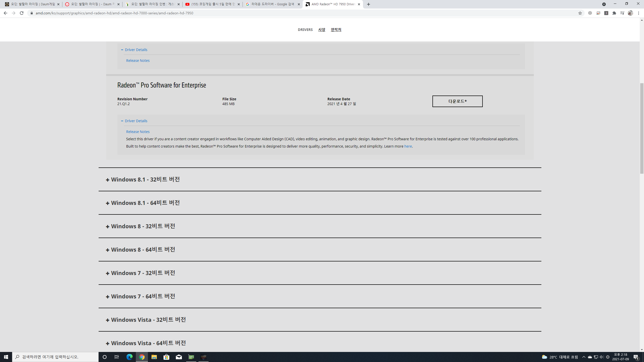Select the 사양 navigation tab
Viewport: 644px width, 362px height.
point(321,30)
